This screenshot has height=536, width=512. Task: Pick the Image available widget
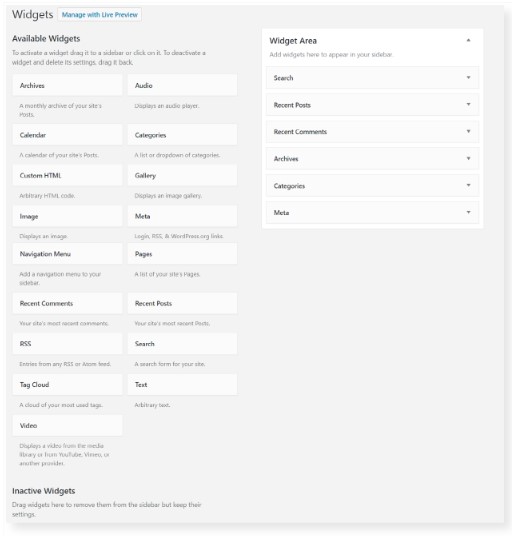click(67, 216)
